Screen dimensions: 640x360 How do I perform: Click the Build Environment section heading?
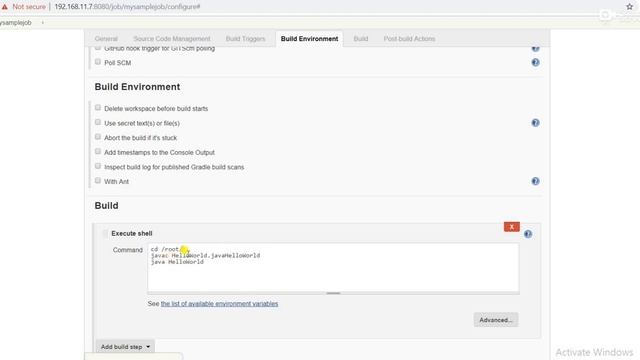(x=137, y=87)
